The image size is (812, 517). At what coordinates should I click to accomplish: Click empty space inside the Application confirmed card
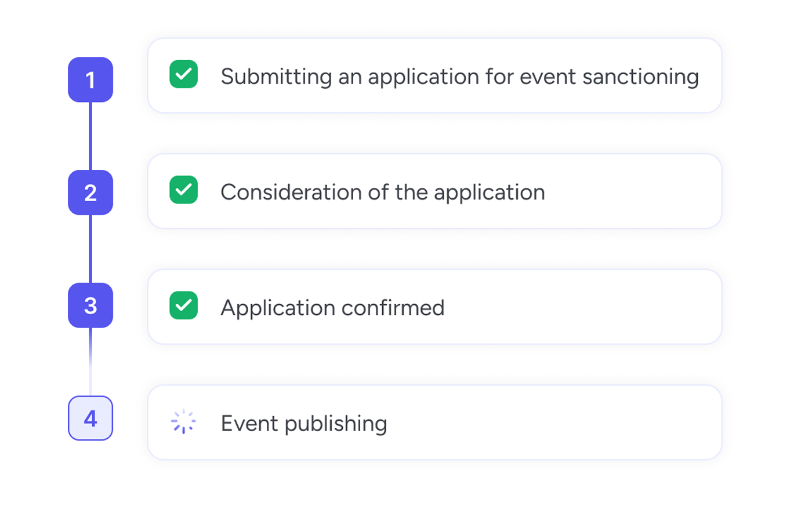[580, 307]
